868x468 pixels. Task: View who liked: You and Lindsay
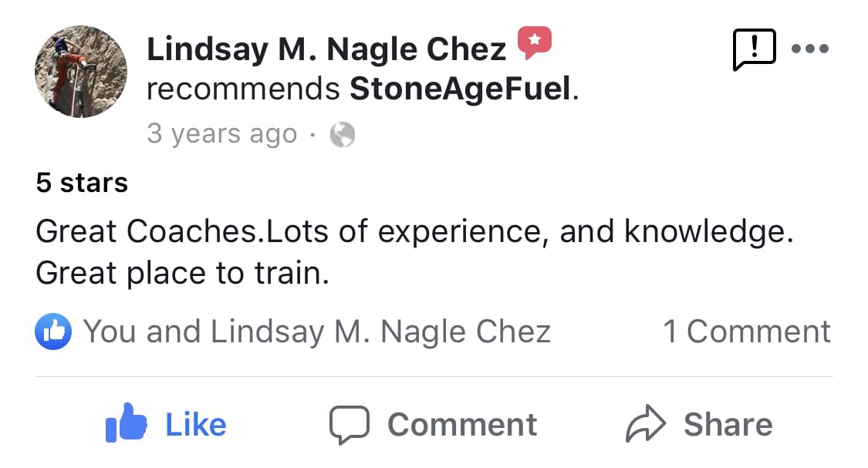[317, 332]
